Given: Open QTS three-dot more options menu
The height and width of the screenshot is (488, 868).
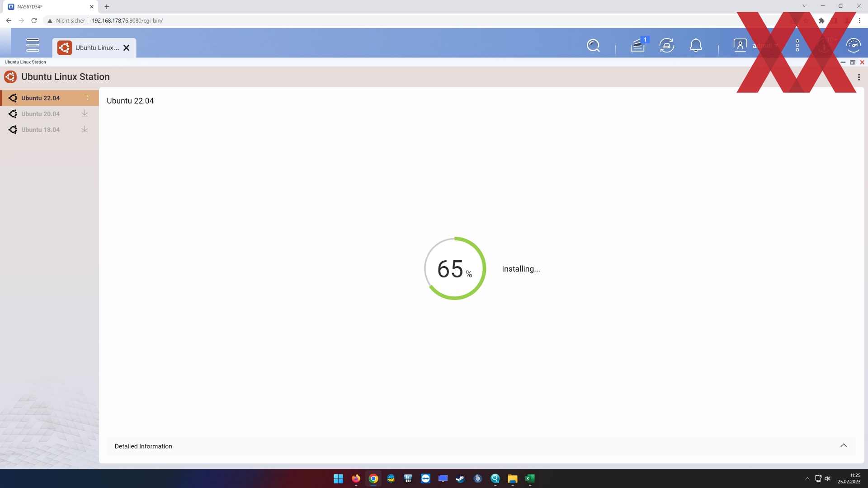Looking at the screenshot, I should [797, 46].
